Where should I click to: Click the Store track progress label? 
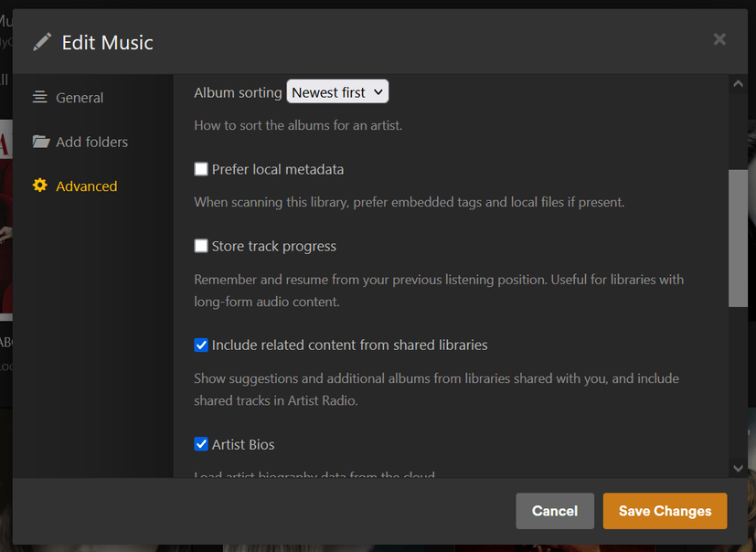pyautogui.click(x=274, y=247)
